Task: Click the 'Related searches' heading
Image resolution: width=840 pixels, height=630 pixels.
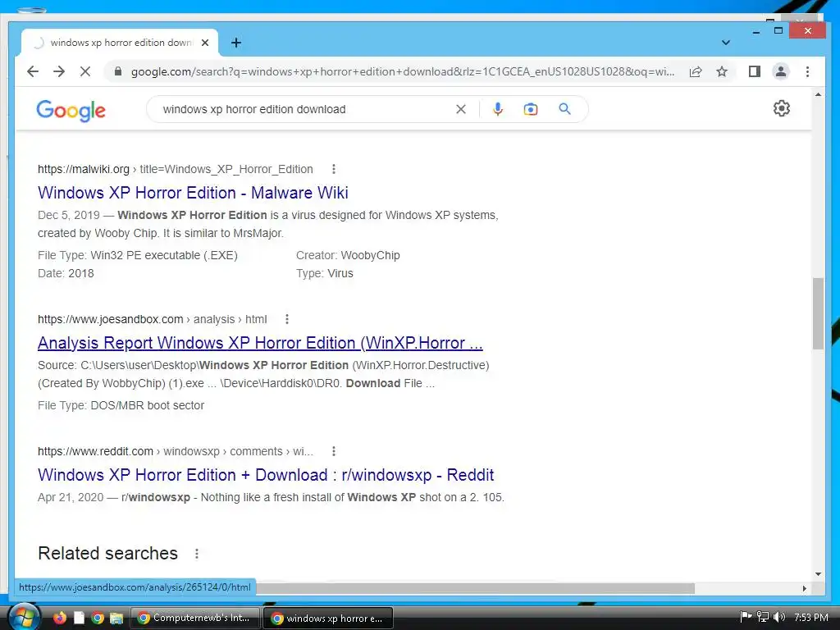Action: [x=107, y=554]
